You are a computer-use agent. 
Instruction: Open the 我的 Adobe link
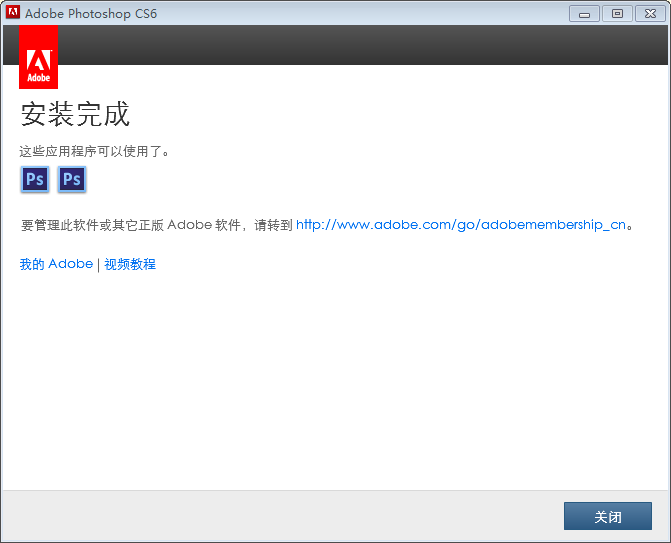point(56,264)
